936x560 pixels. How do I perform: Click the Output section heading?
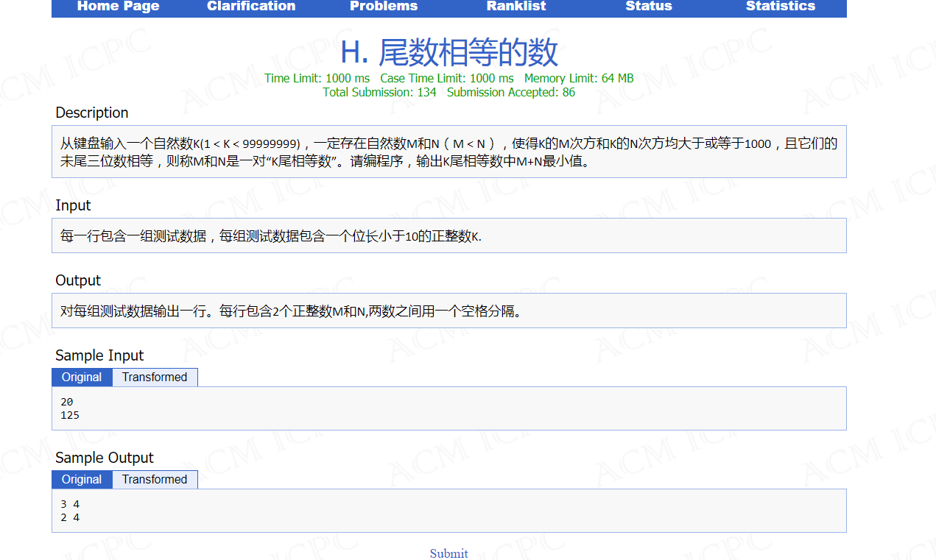click(78, 280)
